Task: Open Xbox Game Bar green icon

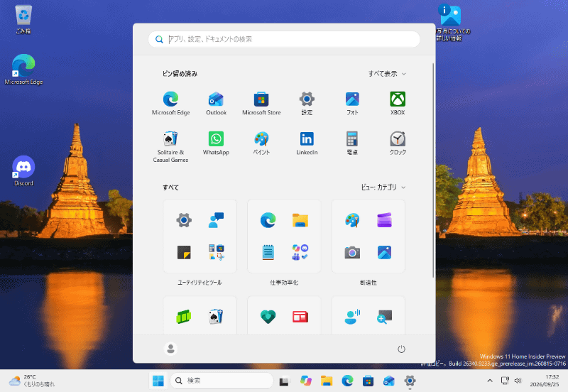Action: pyautogui.click(x=184, y=317)
